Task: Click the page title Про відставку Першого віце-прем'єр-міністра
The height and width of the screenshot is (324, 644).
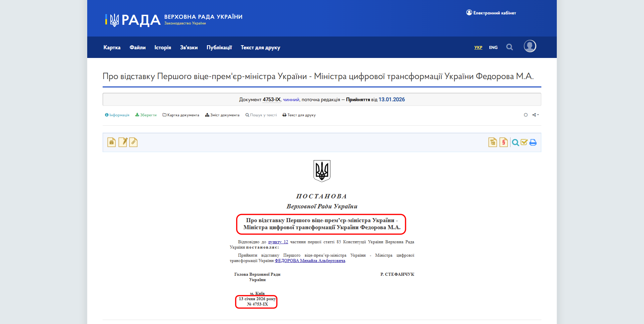Action: pos(318,76)
